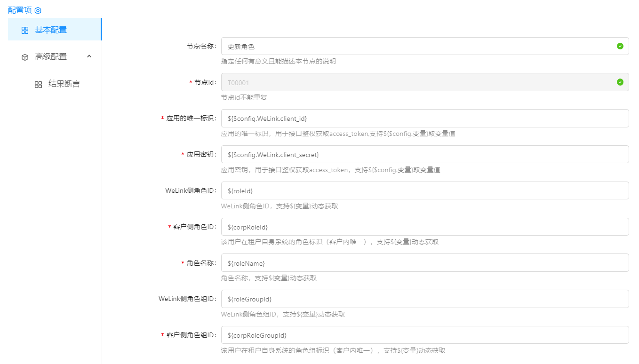Image resolution: width=639 pixels, height=364 pixels.
Task: Click the 配置项 header title
Action: pos(20,10)
